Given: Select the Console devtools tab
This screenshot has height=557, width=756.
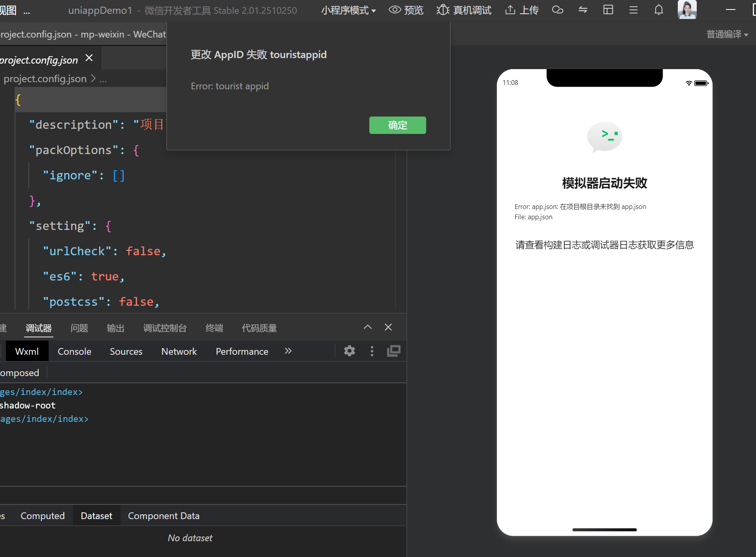Looking at the screenshot, I should (x=75, y=352).
